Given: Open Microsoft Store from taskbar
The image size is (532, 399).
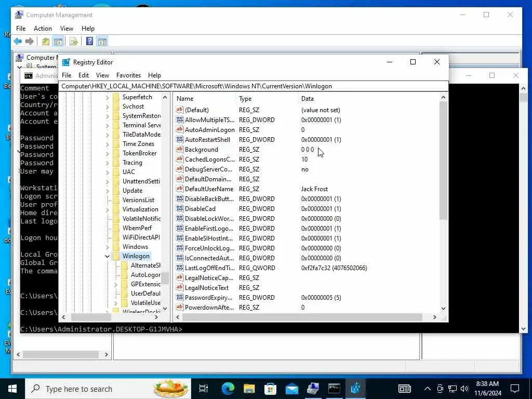Looking at the screenshot, I should pos(270,389).
